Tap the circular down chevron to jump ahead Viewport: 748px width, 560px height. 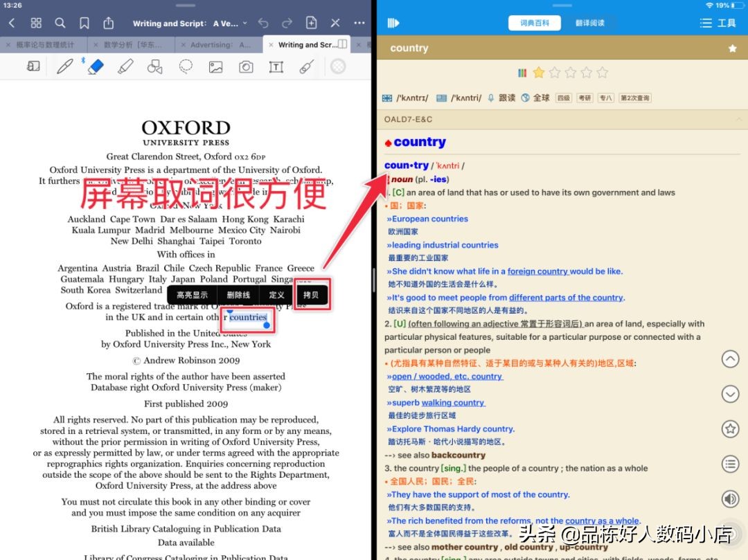(730, 393)
